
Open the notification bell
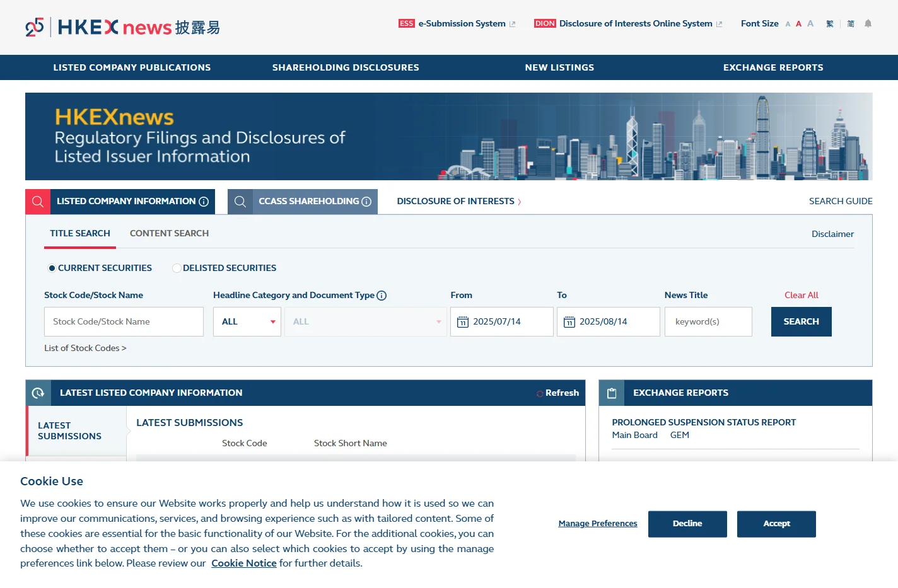coord(868,23)
